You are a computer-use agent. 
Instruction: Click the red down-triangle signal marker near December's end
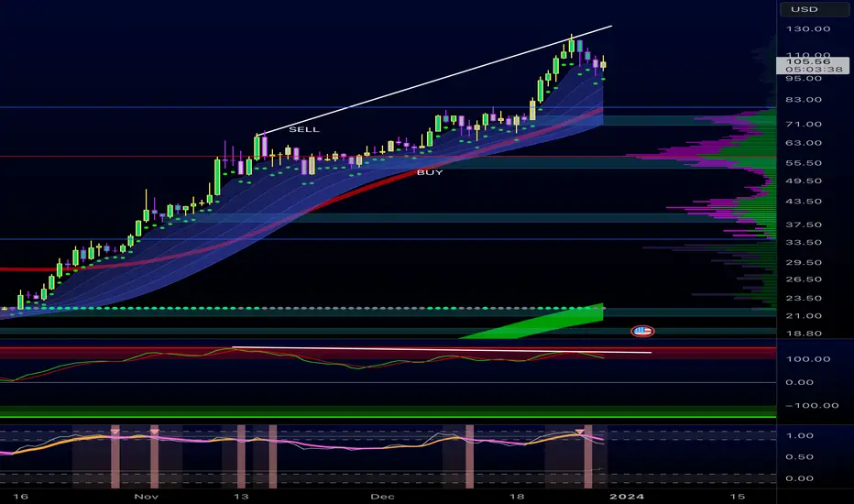tap(581, 432)
